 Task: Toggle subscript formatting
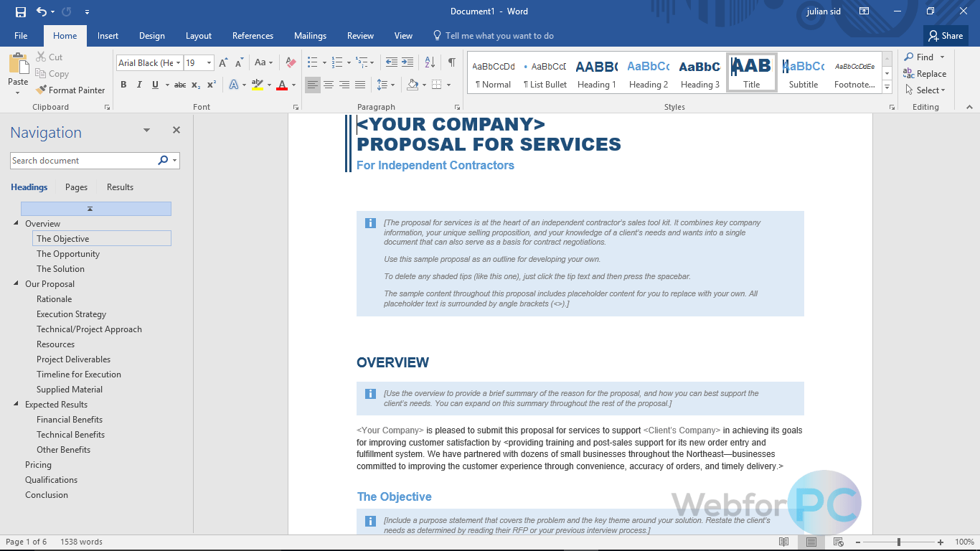tap(196, 85)
